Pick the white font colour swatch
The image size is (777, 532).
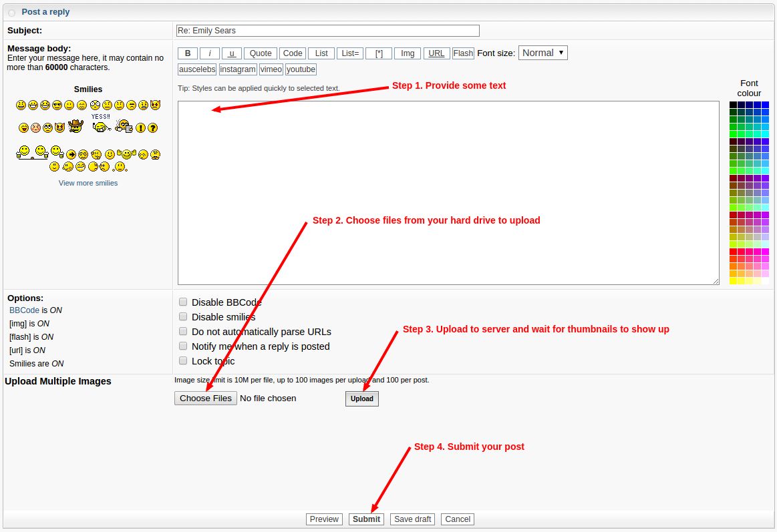click(765, 281)
